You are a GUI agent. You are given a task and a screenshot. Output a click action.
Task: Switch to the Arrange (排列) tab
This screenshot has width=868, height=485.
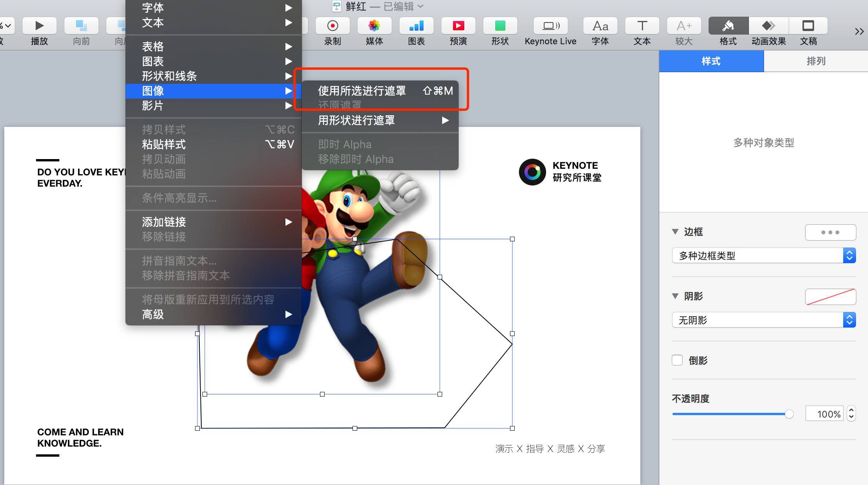point(816,61)
